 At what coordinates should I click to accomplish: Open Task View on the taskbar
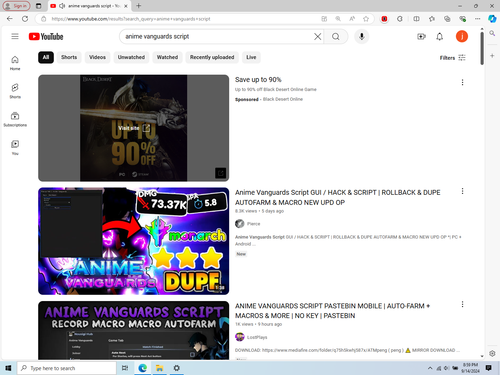(x=125, y=368)
